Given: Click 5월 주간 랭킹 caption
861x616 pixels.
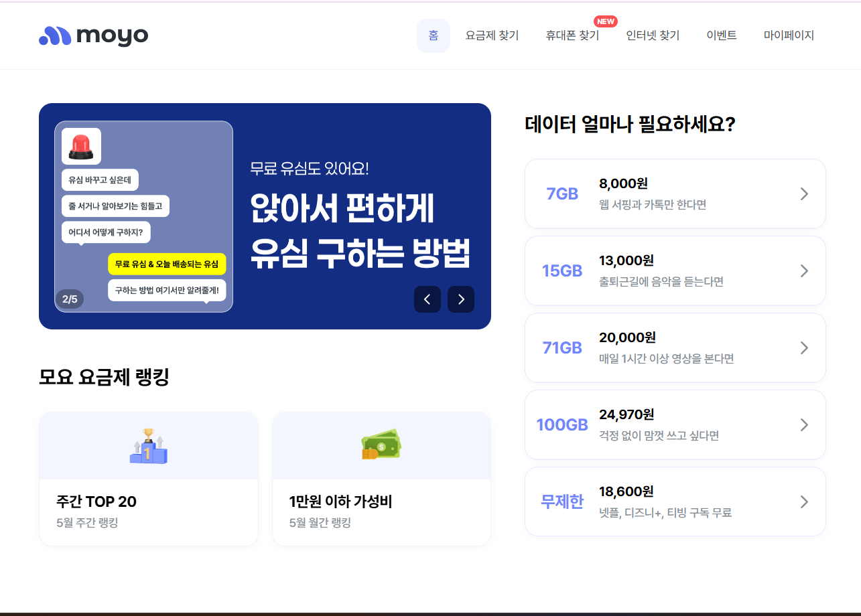Looking at the screenshot, I should (x=87, y=523).
